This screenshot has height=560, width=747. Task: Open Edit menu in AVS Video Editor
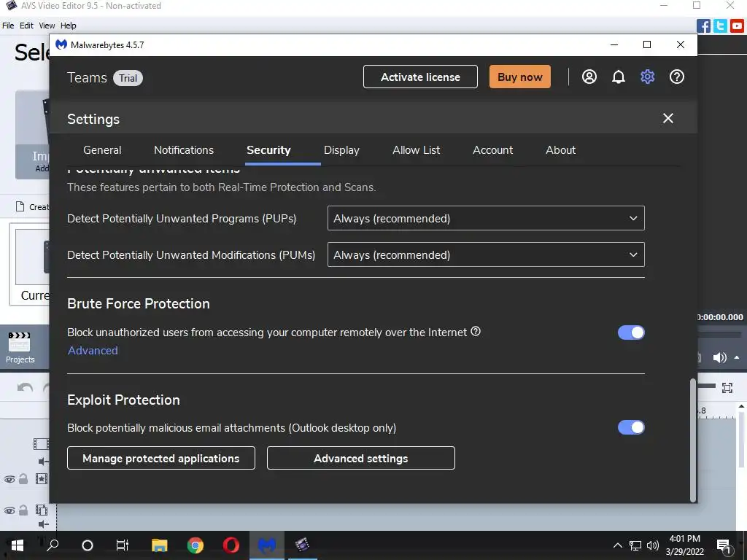[x=26, y=26]
